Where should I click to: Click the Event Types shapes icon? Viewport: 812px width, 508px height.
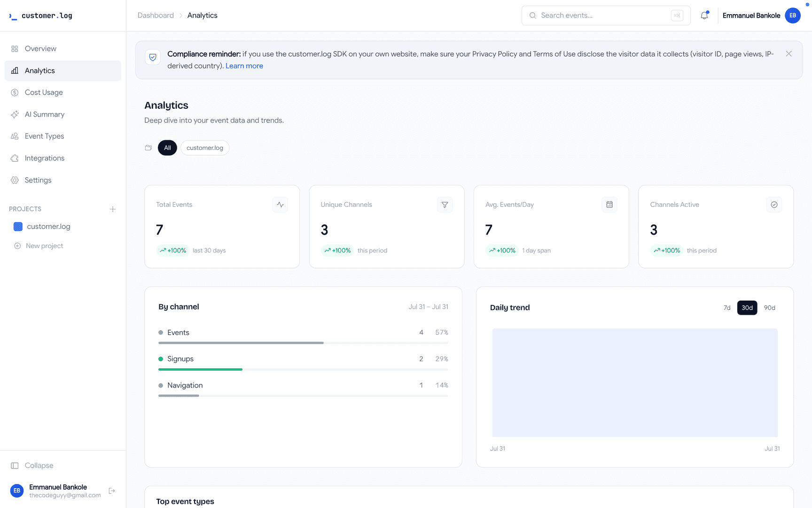(x=15, y=136)
